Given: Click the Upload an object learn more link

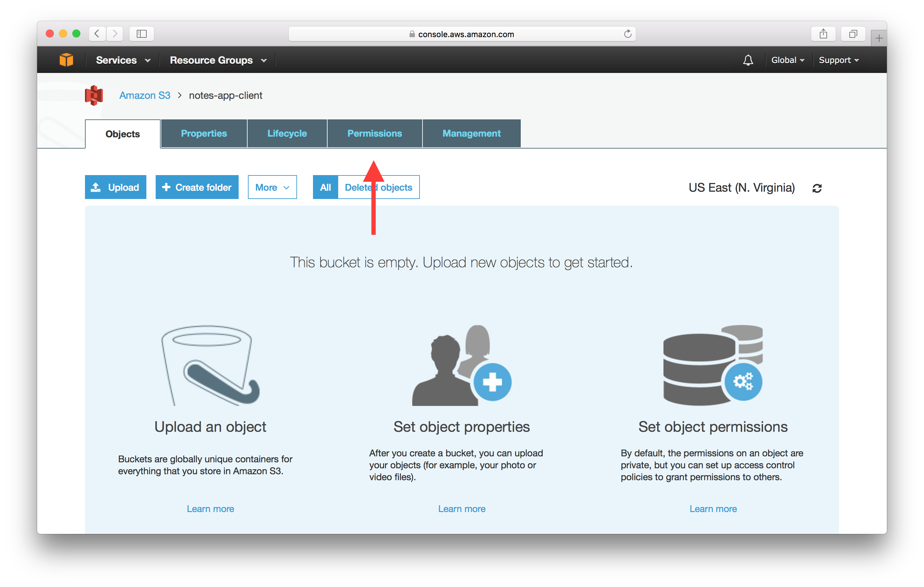Looking at the screenshot, I should click(210, 508).
